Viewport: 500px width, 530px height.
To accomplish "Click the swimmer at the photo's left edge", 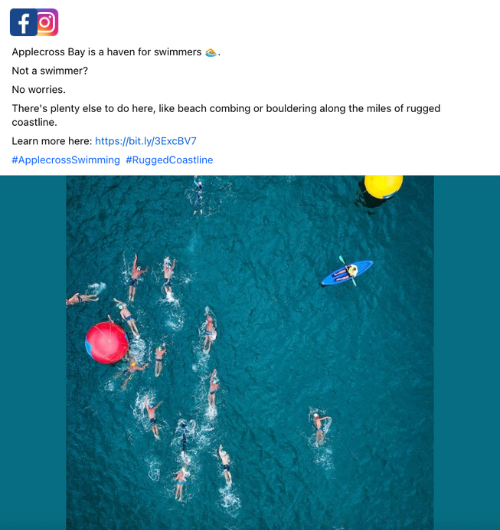I will 82,298.
